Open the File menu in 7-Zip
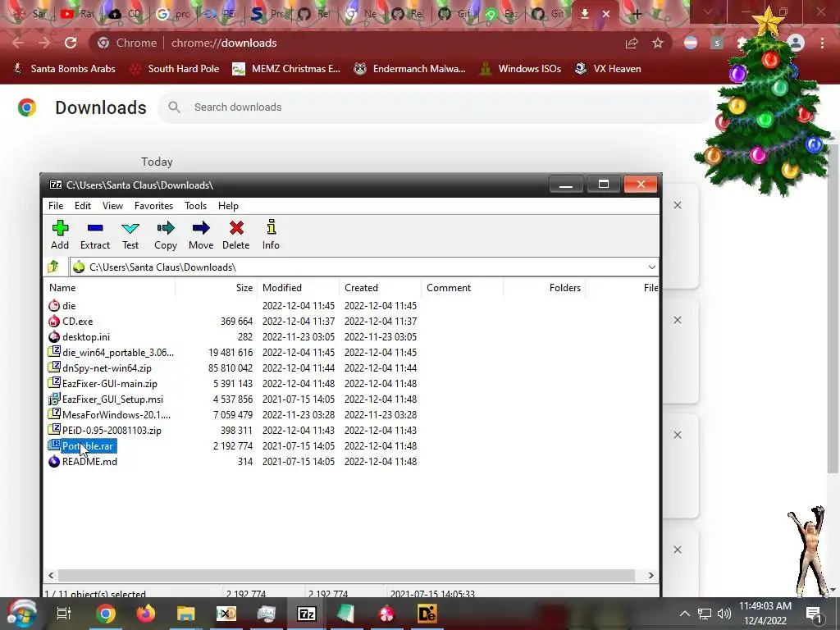840x630 pixels. [56, 206]
